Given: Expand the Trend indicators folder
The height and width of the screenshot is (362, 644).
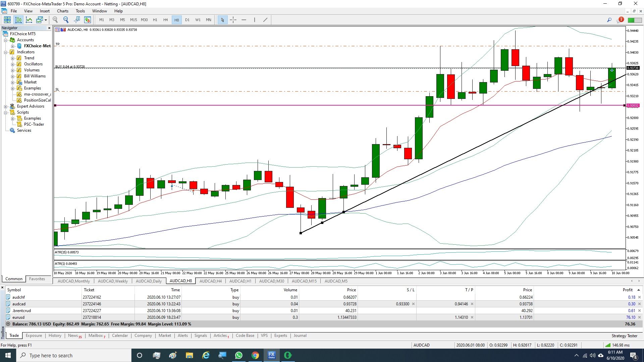Looking at the screenshot, I should pyautogui.click(x=12, y=58).
